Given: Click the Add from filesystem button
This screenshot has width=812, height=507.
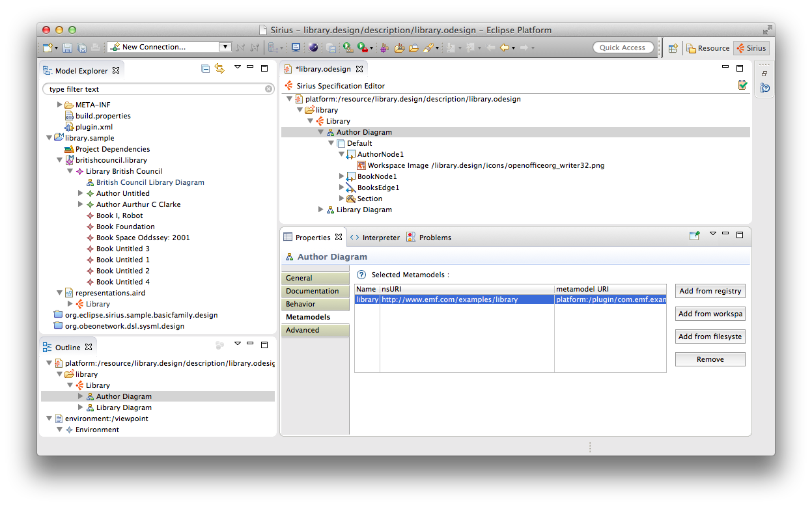Looking at the screenshot, I should 710,336.
